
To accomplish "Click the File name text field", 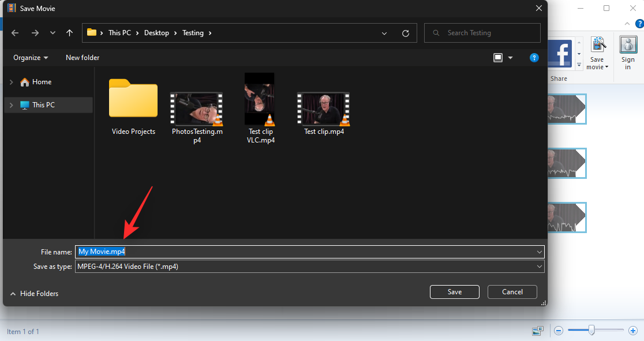I will coord(310,252).
